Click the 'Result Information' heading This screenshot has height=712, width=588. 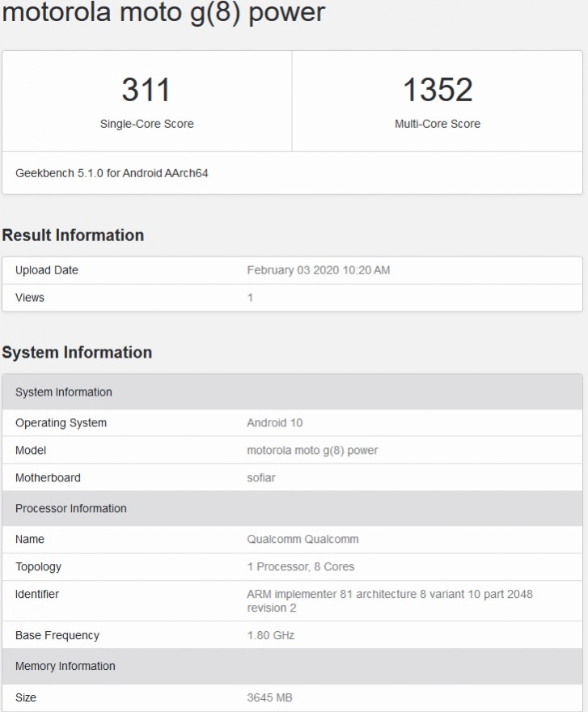click(x=73, y=235)
